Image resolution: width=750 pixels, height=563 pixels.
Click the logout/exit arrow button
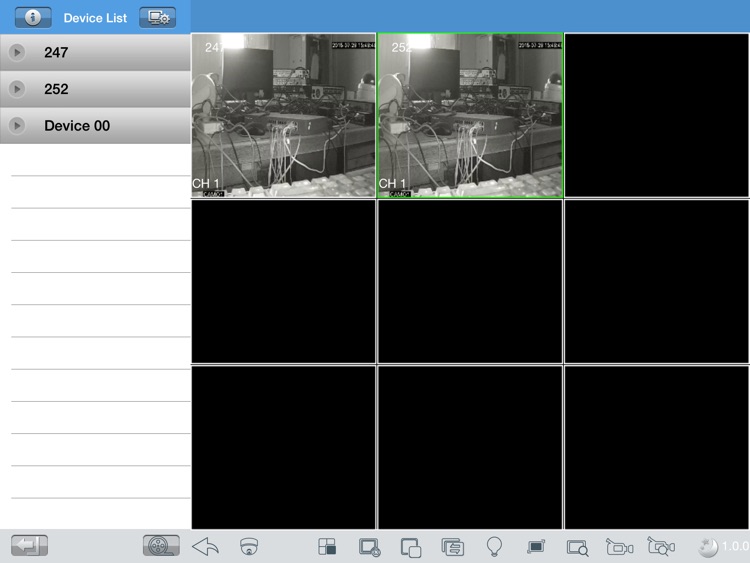pos(29,545)
